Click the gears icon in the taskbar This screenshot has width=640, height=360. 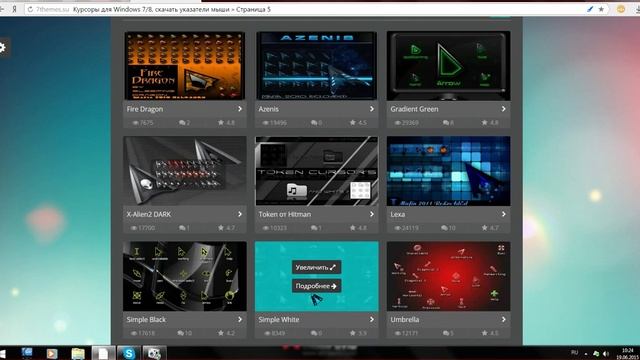[x=154, y=353]
